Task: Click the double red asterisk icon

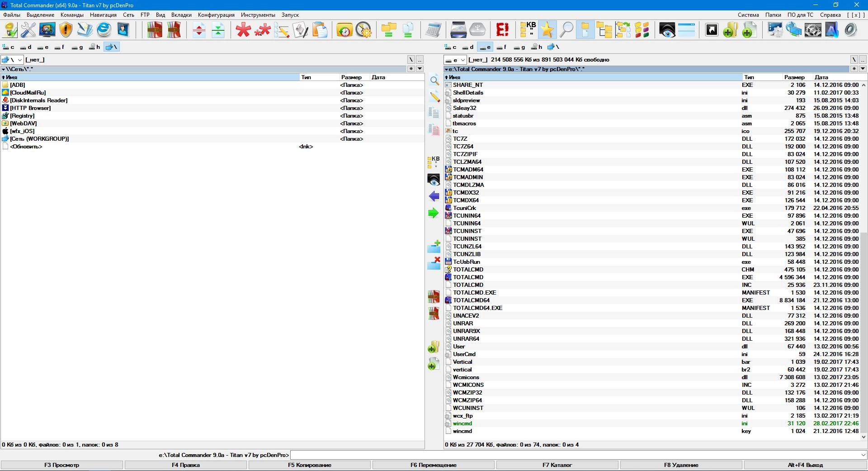Action: click(262, 30)
